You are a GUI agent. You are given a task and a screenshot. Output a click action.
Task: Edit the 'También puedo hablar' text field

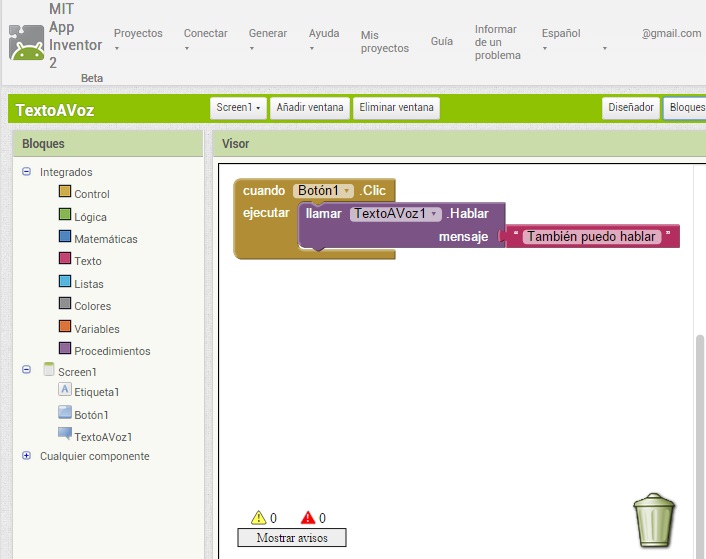[591, 236]
